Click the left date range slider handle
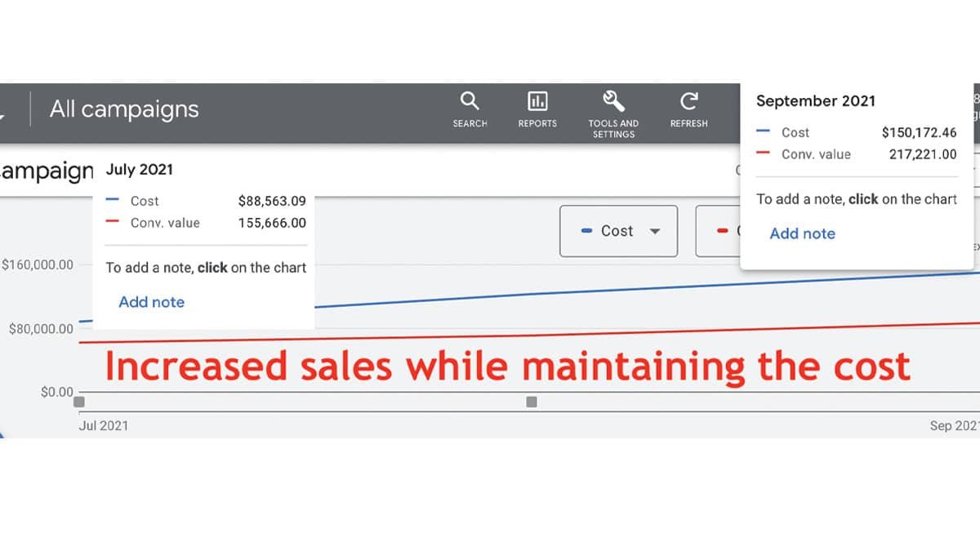 tap(78, 400)
